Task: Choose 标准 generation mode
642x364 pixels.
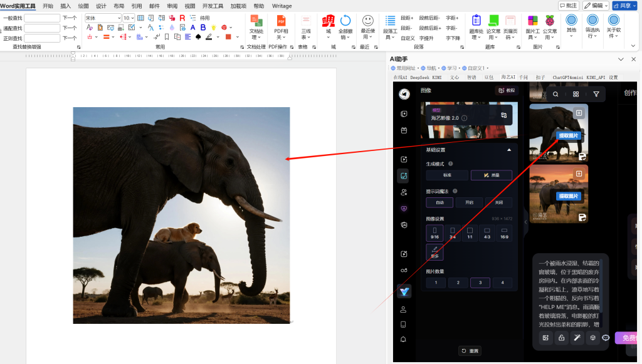Action: 446,175
